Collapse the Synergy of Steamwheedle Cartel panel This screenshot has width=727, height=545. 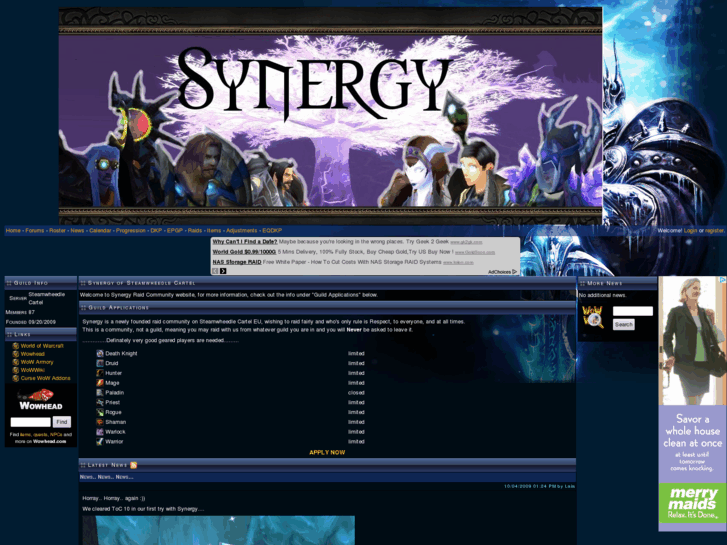click(x=83, y=283)
